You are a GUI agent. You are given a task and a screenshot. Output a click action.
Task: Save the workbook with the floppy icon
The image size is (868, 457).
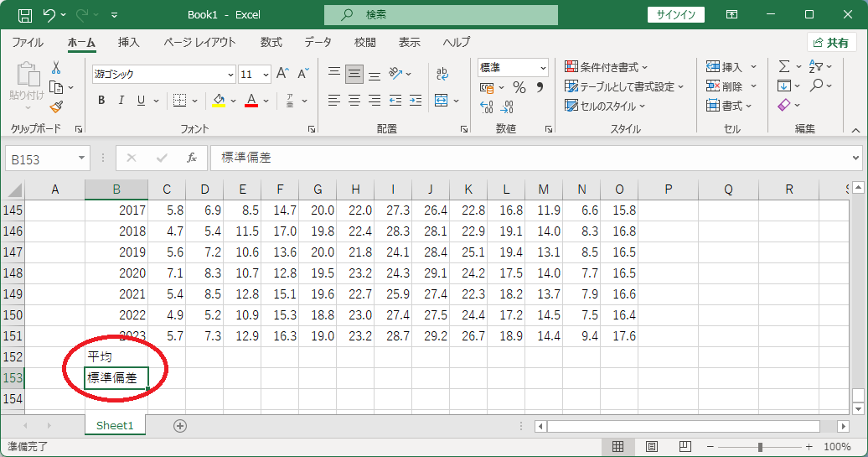[25, 15]
